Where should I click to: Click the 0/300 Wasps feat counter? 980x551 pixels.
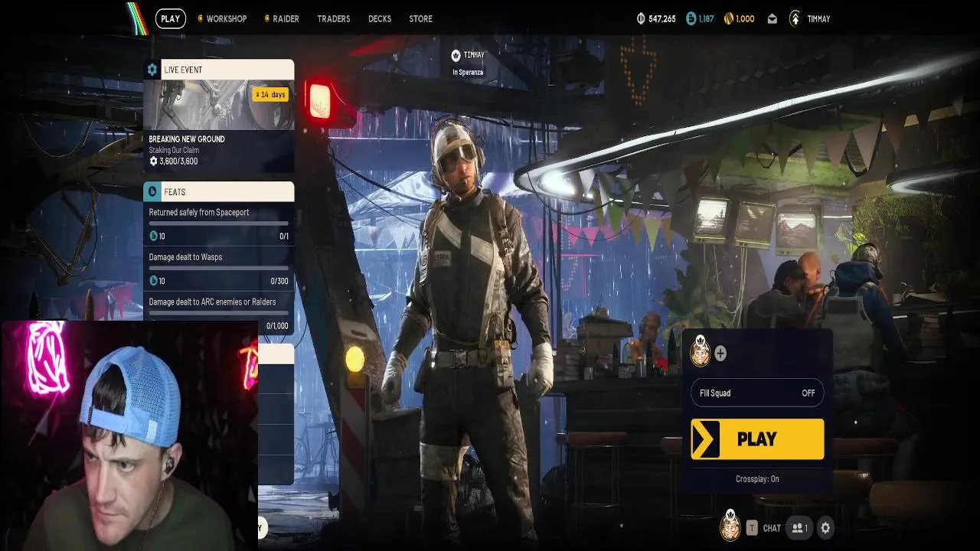(279, 281)
